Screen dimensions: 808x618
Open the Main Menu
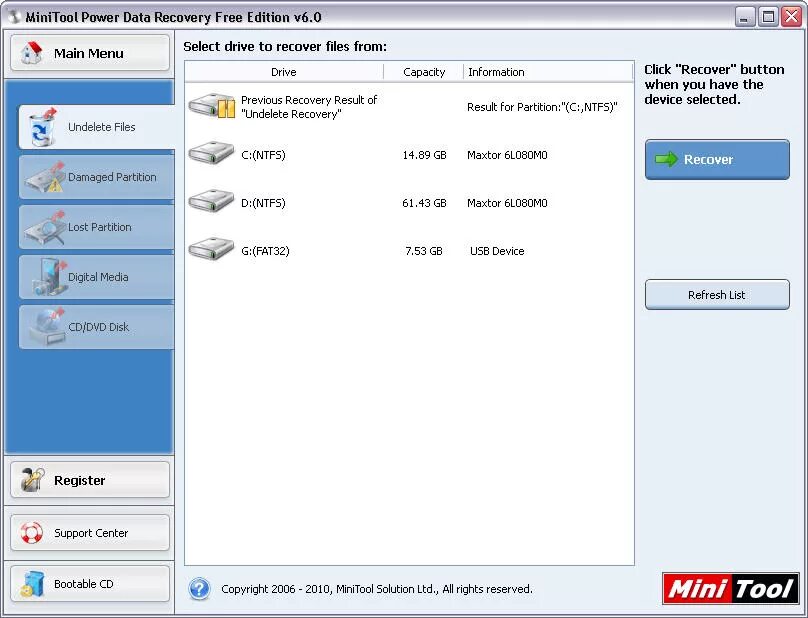pos(90,53)
